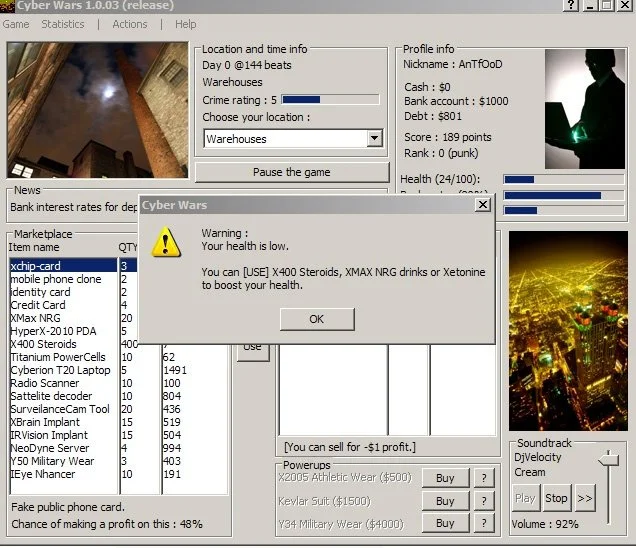Click the yellow warning triangle icon
The height and width of the screenshot is (548, 636).
[x=165, y=243]
